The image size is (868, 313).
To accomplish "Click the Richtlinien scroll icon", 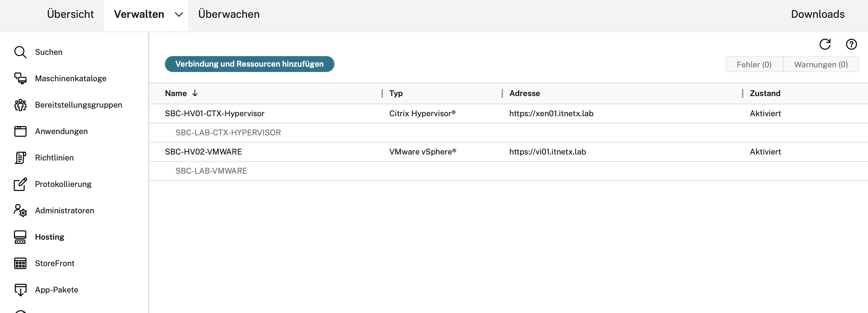I will (x=20, y=157).
